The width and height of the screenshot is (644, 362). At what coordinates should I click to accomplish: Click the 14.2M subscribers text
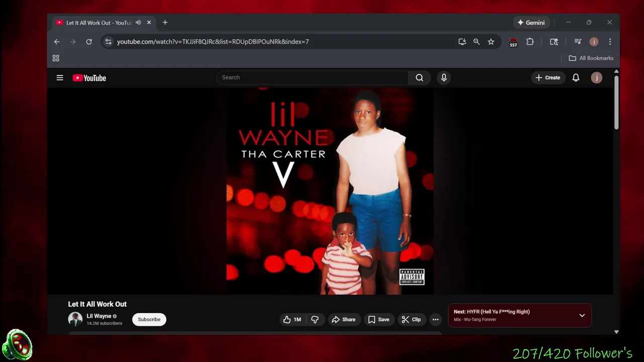pyautogui.click(x=104, y=323)
